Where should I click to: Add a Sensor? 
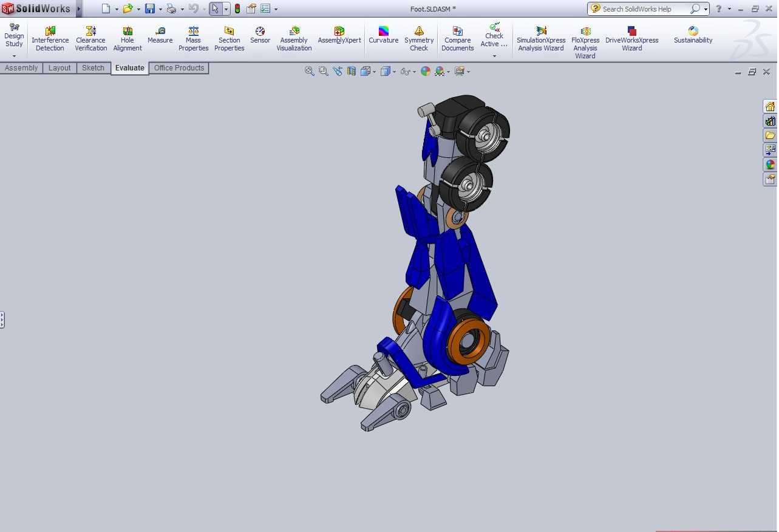click(x=260, y=35)
